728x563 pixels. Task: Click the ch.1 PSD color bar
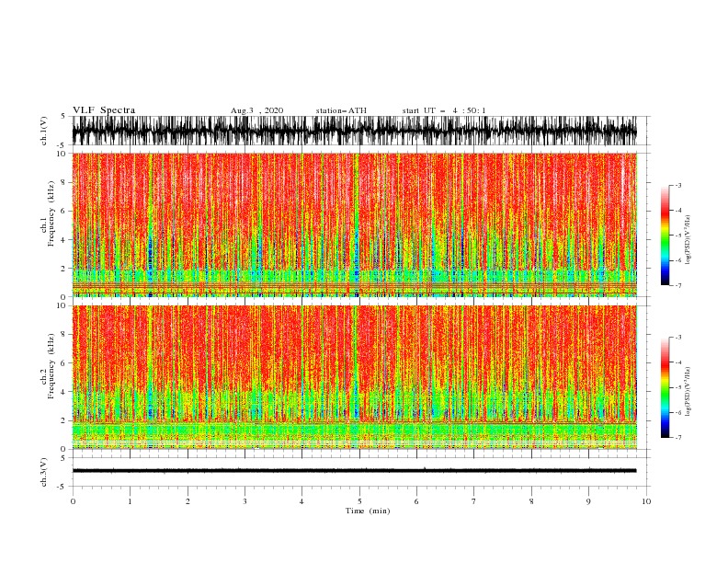tap(665, 236)
